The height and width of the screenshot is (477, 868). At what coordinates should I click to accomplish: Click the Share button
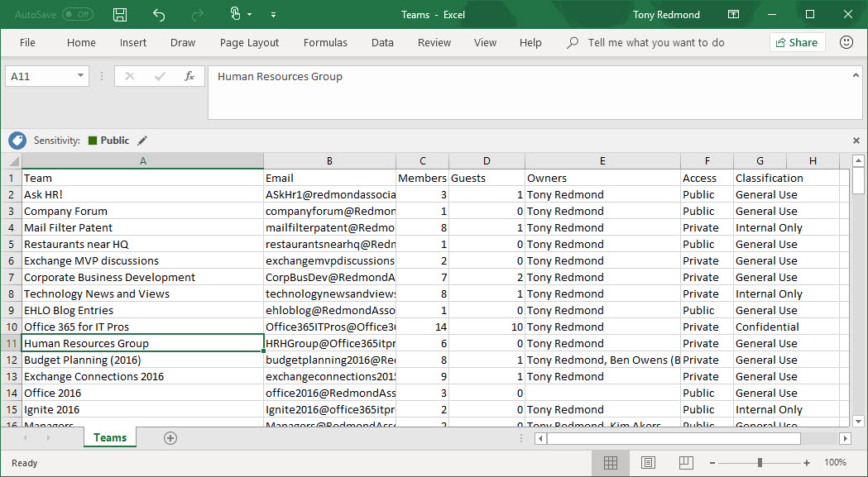(797, 42)
